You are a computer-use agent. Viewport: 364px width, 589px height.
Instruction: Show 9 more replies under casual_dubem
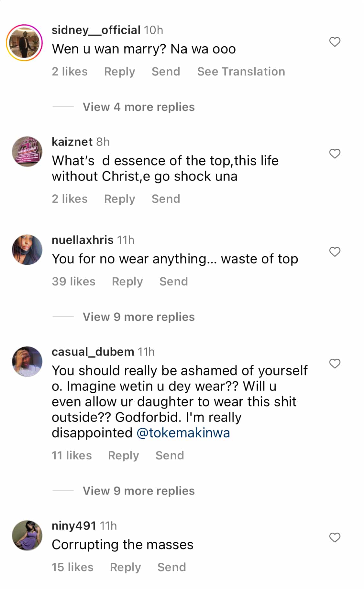pos(138,491)
